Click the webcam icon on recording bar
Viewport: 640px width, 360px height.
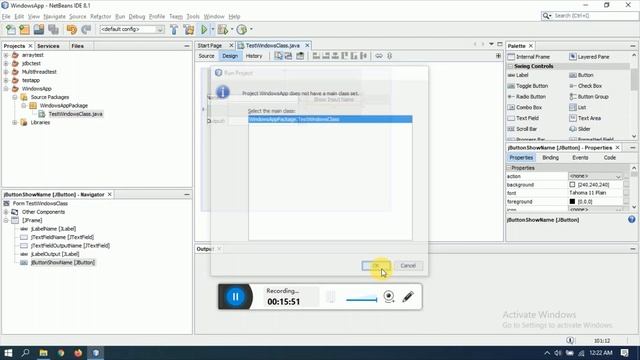[389, 297]
